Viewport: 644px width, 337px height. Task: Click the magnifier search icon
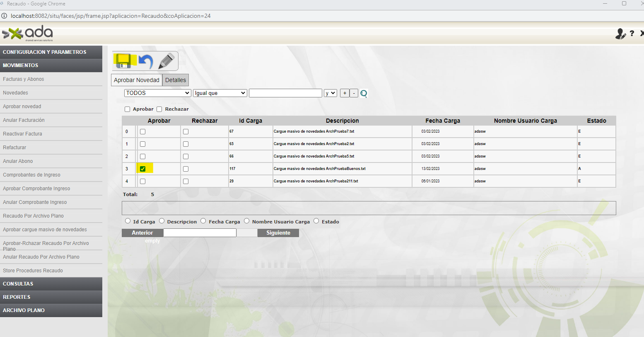coord(364,93)
